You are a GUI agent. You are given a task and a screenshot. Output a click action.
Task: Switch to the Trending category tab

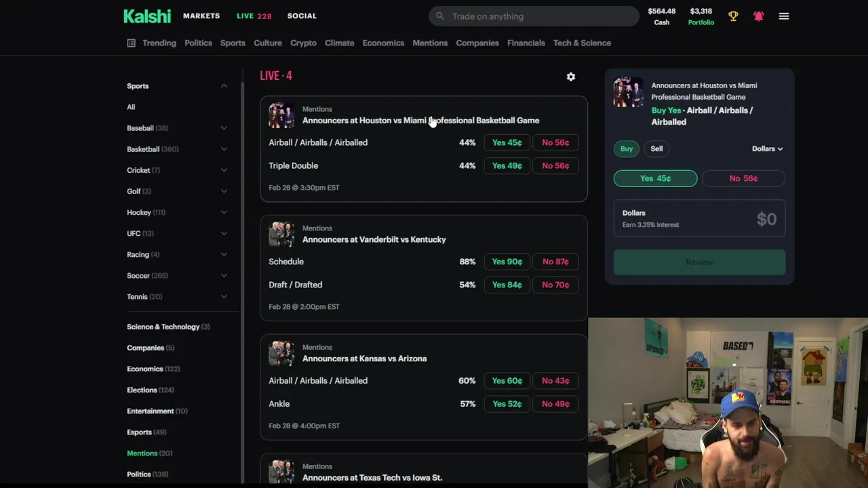(x=159, y=43)
